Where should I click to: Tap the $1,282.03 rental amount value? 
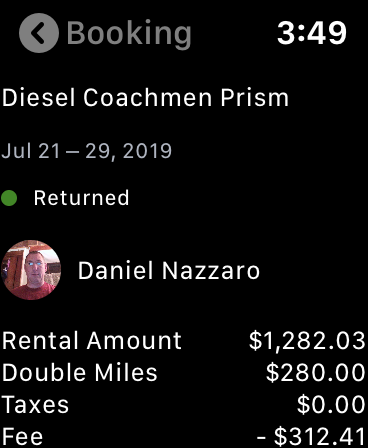coord(307,341)
